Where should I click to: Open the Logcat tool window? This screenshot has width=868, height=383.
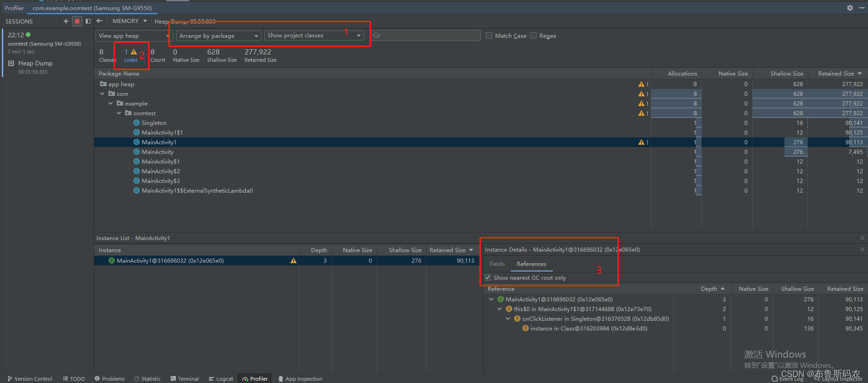point(221,379)
